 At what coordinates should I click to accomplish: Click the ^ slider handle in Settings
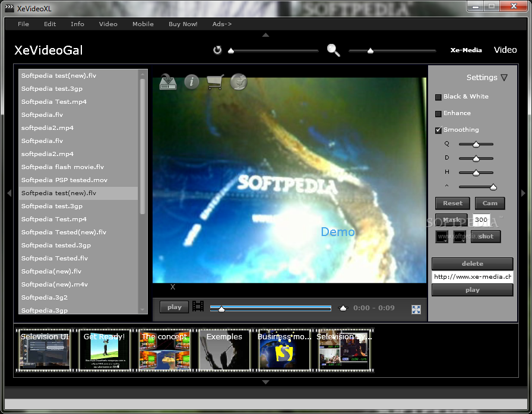coord(493,187)
